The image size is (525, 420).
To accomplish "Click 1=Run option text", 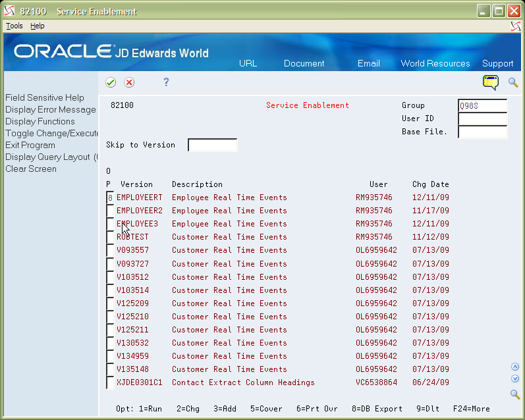I will pyautogui.click(x=150, y=409).
